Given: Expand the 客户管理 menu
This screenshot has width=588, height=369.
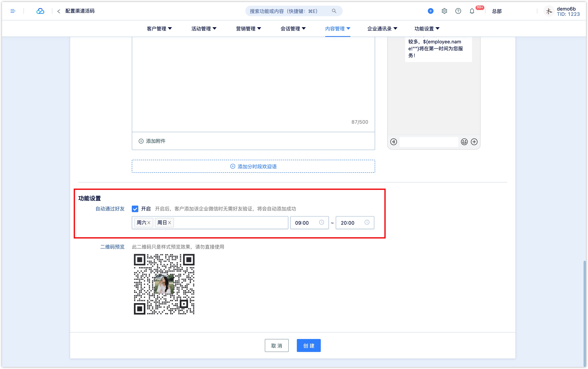Looking at the screenshot, I should [159, 29].
